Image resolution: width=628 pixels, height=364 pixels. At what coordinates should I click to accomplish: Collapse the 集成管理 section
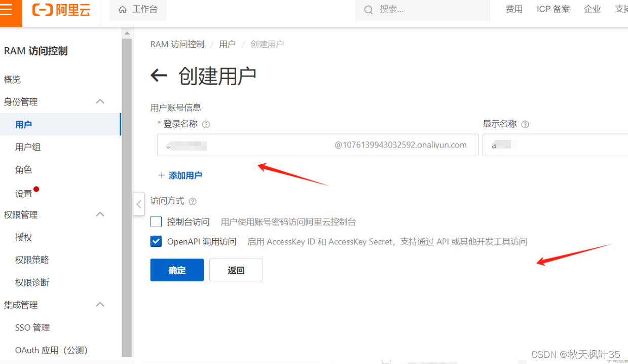100,305
